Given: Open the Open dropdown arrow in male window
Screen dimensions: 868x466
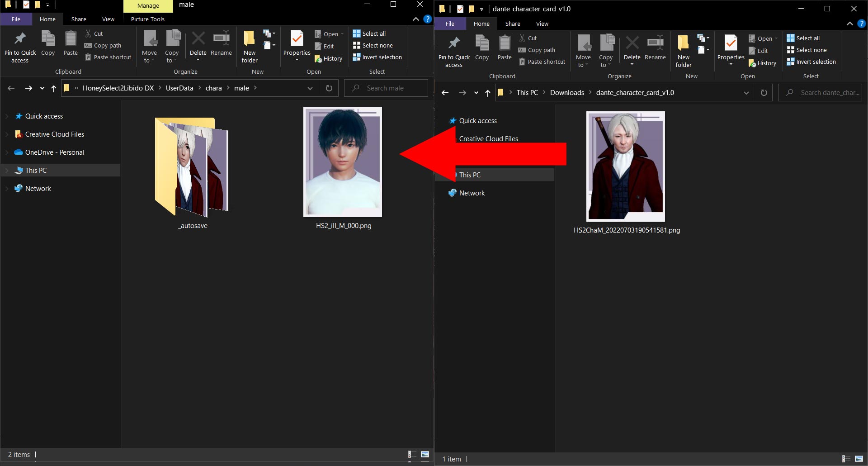Looking at the screenshot, I should coord(342,34).
